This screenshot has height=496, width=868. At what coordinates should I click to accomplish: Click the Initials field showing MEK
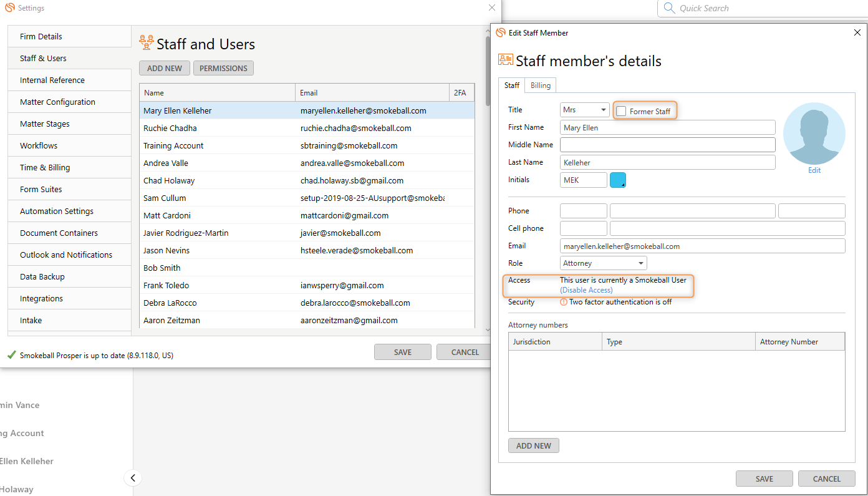pos(584,180)
